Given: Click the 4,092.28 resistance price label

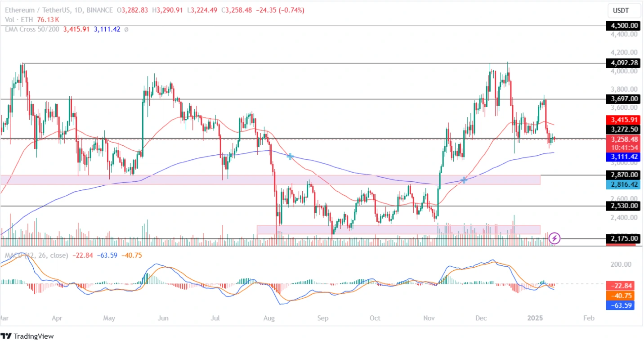Looking at the screenshot, I should (x=622, y=63).
